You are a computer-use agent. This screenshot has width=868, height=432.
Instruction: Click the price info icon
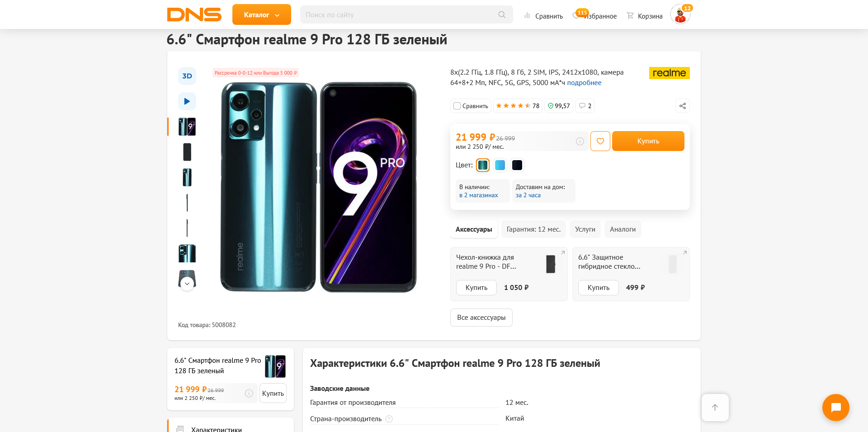[580, 142]
